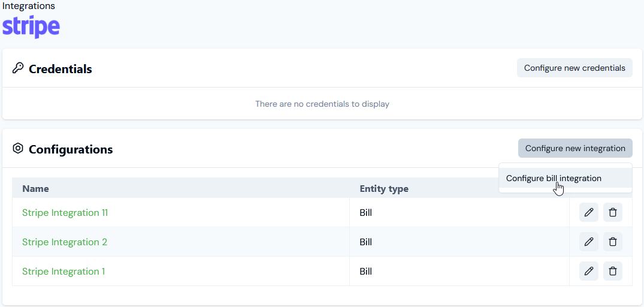The width and height of the screenshot is (644, 307).
Task: Click the hexagon icon beside Configurations
Action: 17,148
